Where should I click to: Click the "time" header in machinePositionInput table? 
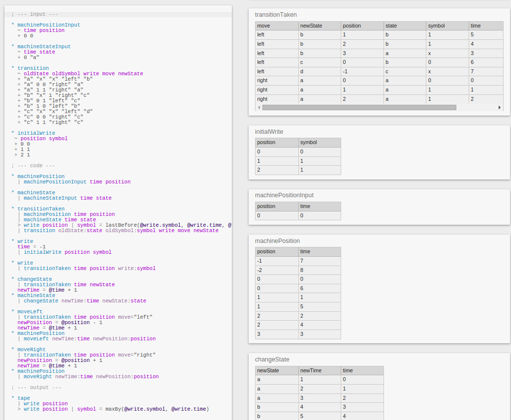click(x=319, y=207)
